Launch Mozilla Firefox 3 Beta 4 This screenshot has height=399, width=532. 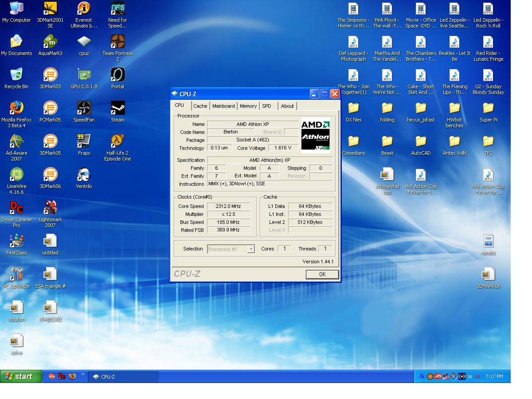pos(16,114)
